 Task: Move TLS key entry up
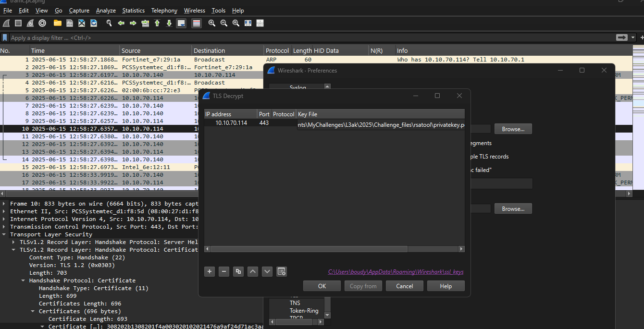pos(253,271)
